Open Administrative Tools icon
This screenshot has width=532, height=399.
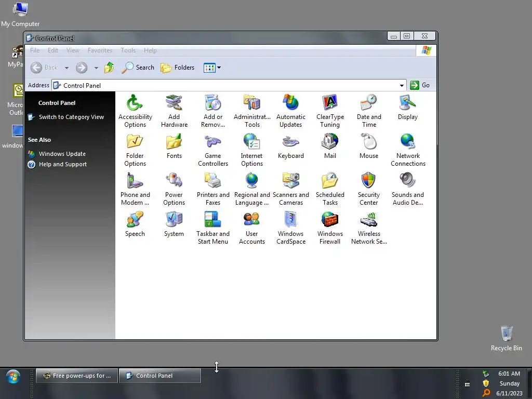tap(252, 111)
